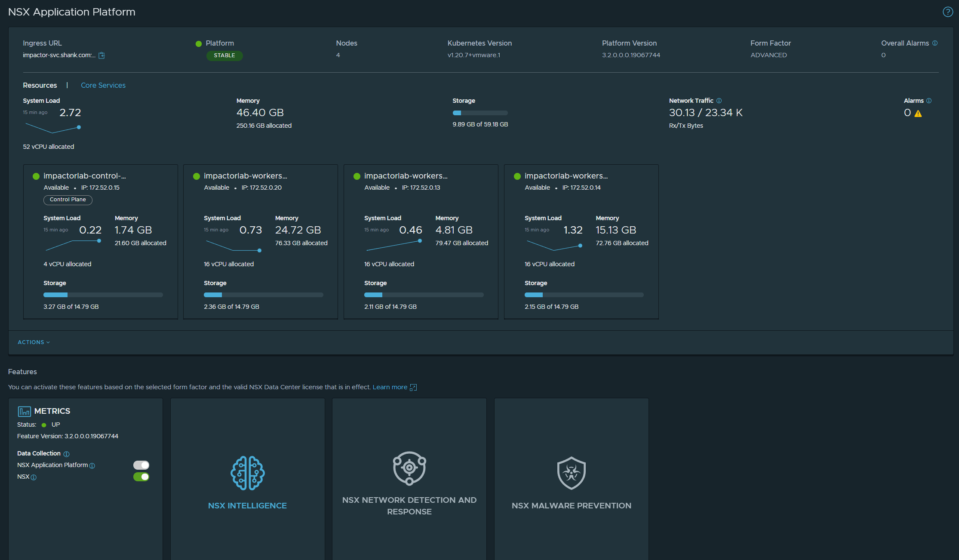Click the 30.13 / 23.34 K traffic value
Viewport: 959px width, 560px height.
click(706, 113)
